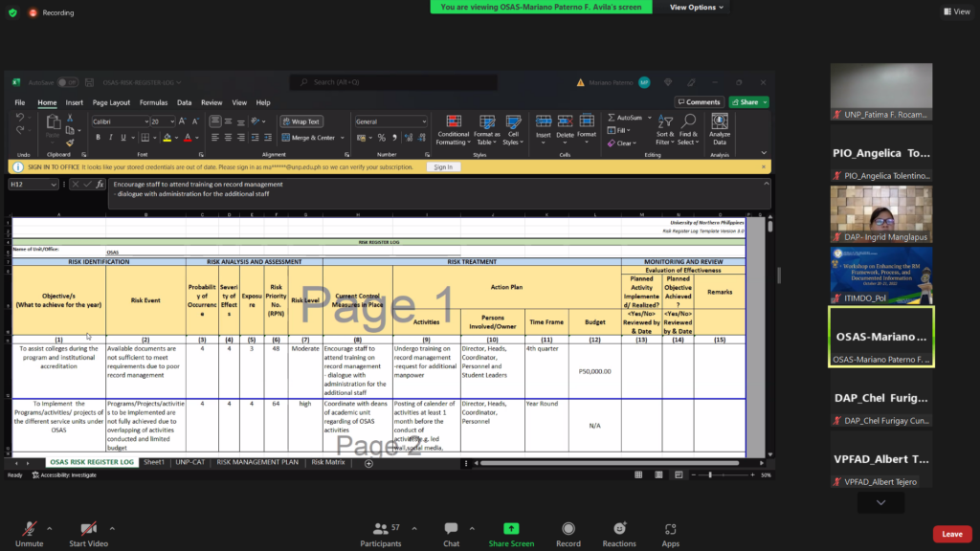
Task: Open the UNP-CAT sheet tab
Action: [190, 462]
